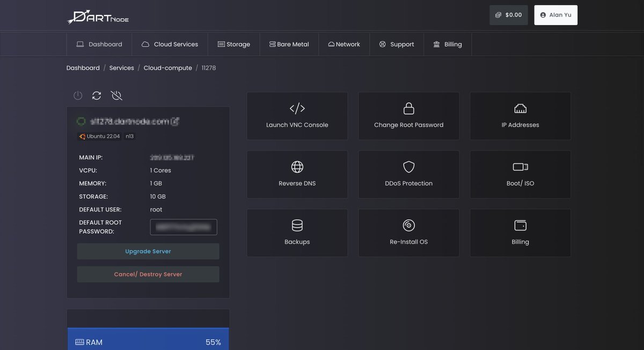The width and height of the screenshot is (644, 350).
Task: Click the Upgrade Server button
Action: coord(148,251)
